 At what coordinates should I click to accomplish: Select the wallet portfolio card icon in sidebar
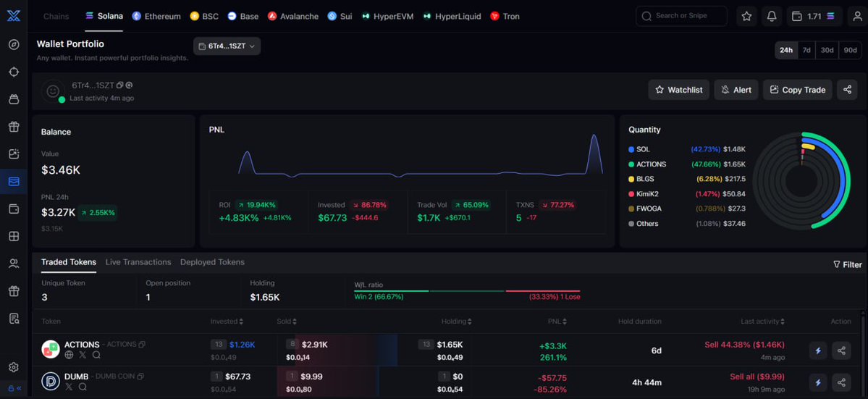(14, 182)
